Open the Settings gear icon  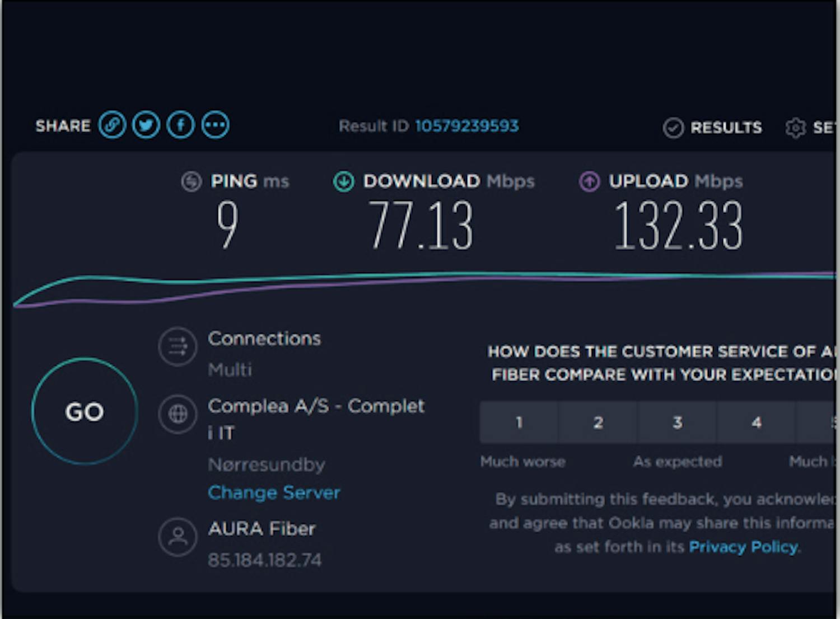pyautogui.click(x=795, y=128)
